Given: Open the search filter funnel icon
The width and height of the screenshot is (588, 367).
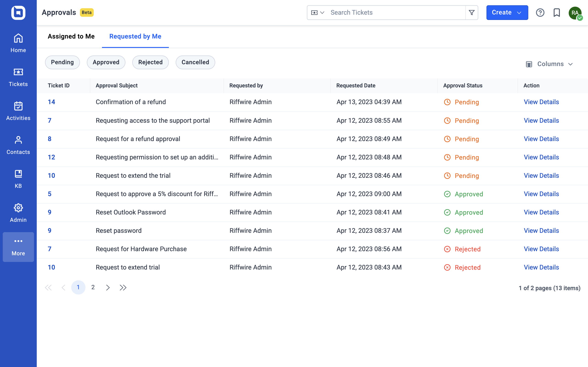Looking at the screenshot, I should (471, 13).
